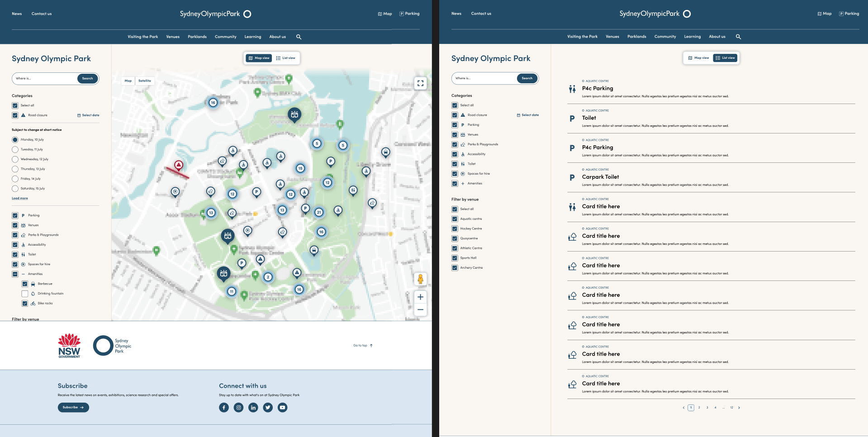Click Search button in left window
The width and height of the screenshot is (868, 437).
pyautogui.click(x=88, y=78)
